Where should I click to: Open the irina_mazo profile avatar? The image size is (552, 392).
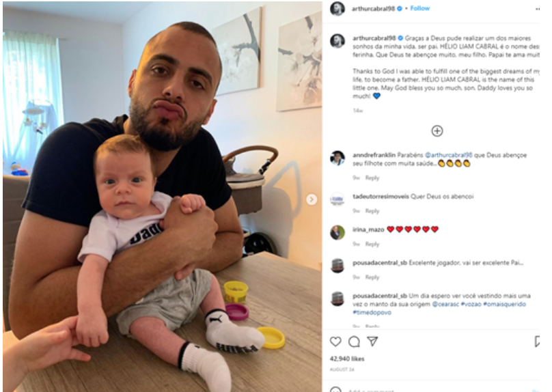pyautogui.click(x=337, y=232)
